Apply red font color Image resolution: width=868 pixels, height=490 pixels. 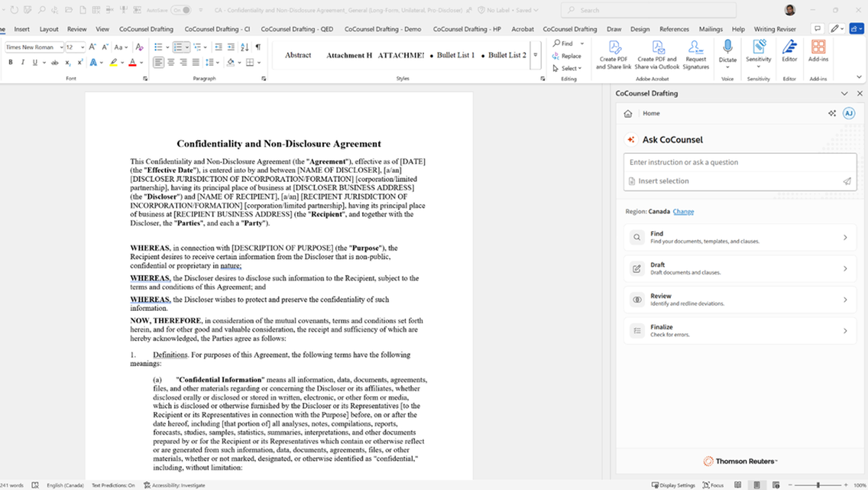pyautogui.click(x=132, y=62)
